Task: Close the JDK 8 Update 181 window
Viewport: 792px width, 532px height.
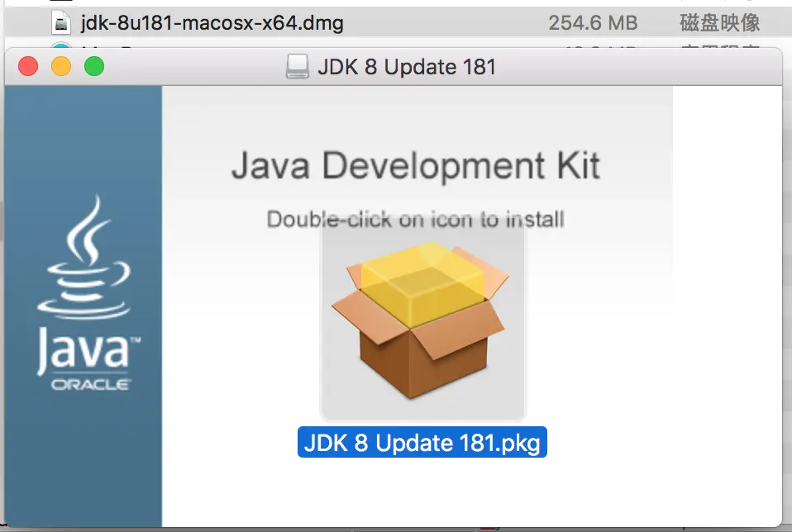Action: point(28,66)
